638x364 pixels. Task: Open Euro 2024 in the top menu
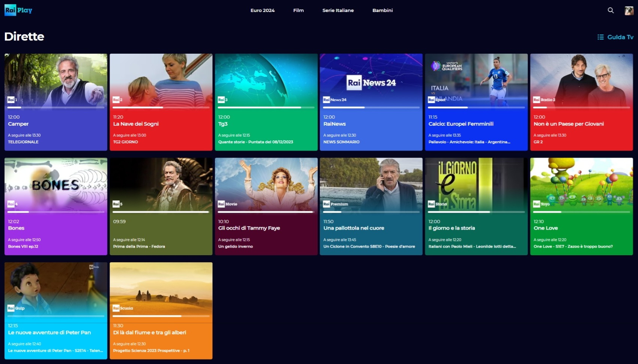click(263, 11)
